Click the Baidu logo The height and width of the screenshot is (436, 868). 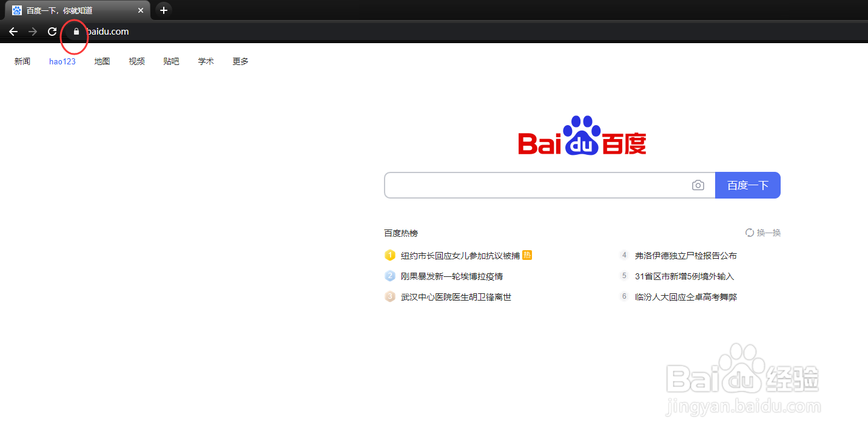pos(582,135)
